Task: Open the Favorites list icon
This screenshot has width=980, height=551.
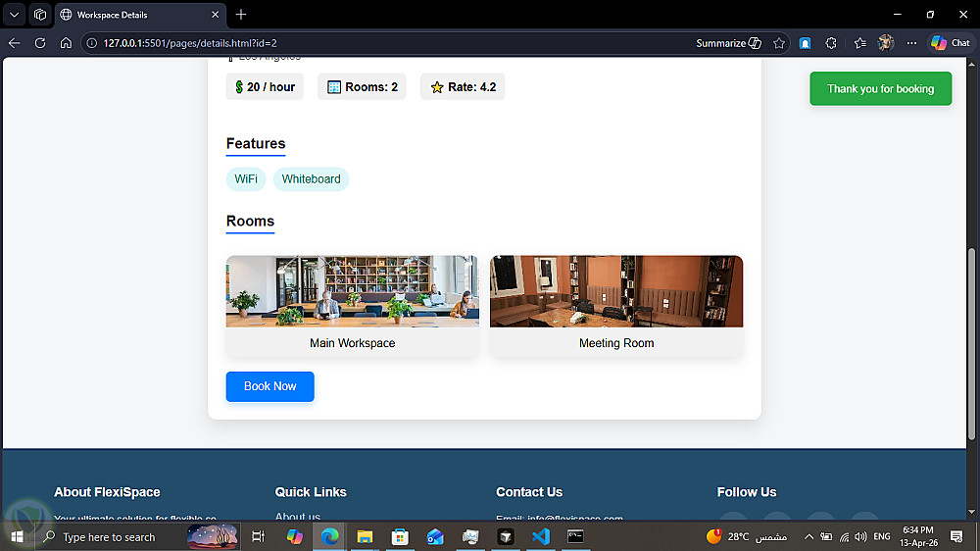Action: pyautogui.click(x=860, y=43)
